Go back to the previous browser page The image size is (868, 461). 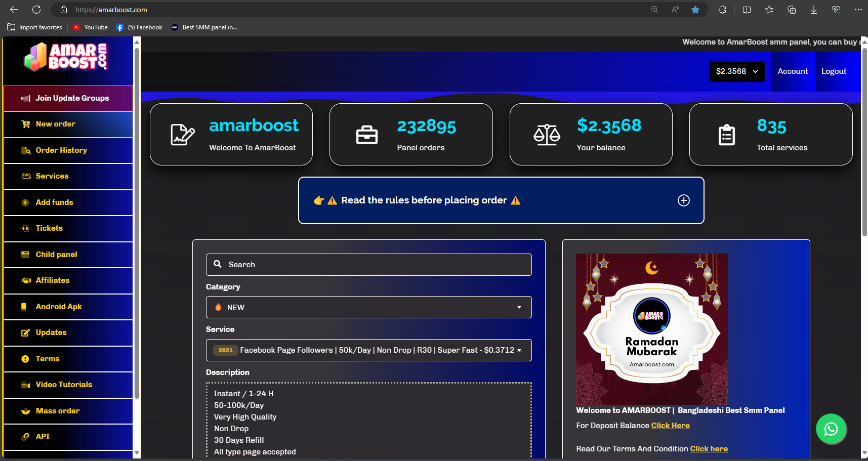click(14, 10)
